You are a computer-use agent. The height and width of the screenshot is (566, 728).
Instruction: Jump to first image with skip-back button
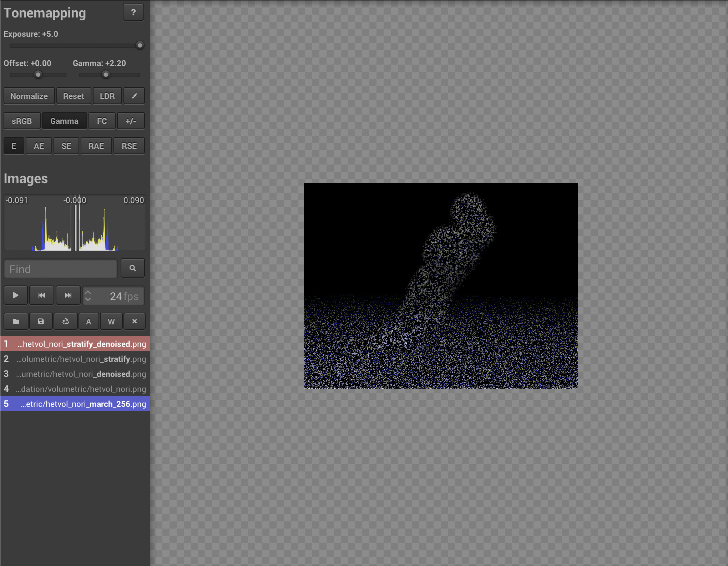[x=42, y=295]
